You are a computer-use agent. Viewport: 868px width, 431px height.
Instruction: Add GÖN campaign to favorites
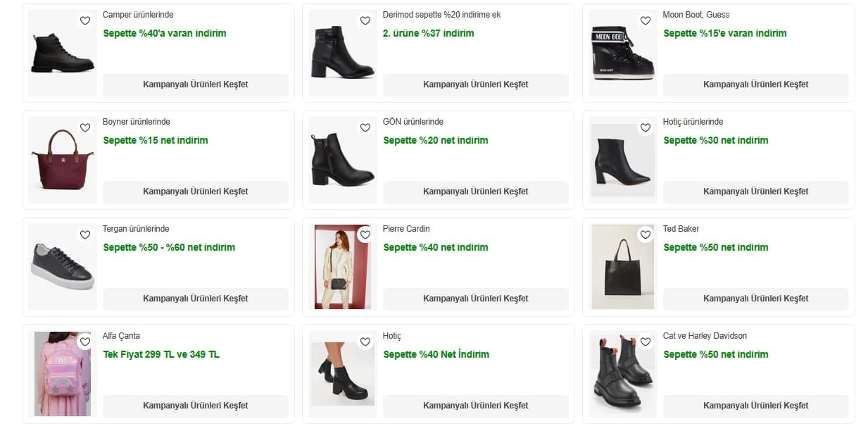click(365, 128)
